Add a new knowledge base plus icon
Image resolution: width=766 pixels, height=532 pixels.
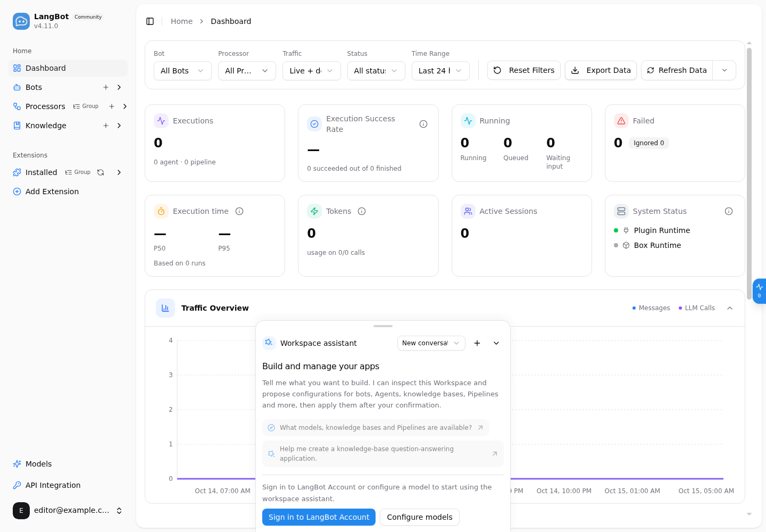[106, 126]
